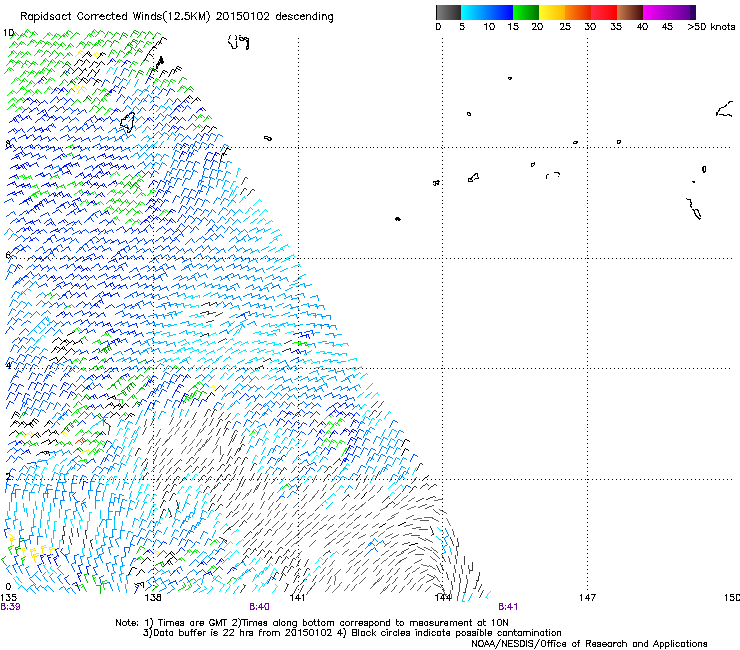Click the brown 35-40 knots legend swatch
The height and width of the screenshot is (650, 740).
click(x=630, y=12)
